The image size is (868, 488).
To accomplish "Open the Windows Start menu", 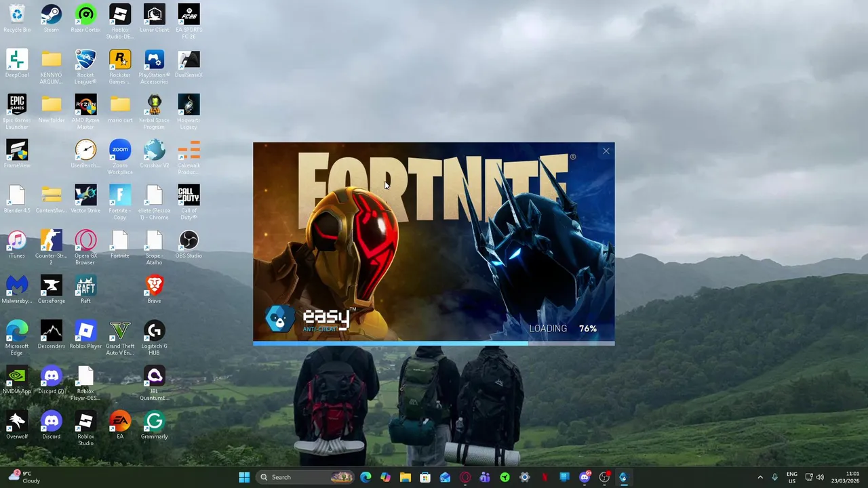I will pyautogui.click(x=244, y=477).
